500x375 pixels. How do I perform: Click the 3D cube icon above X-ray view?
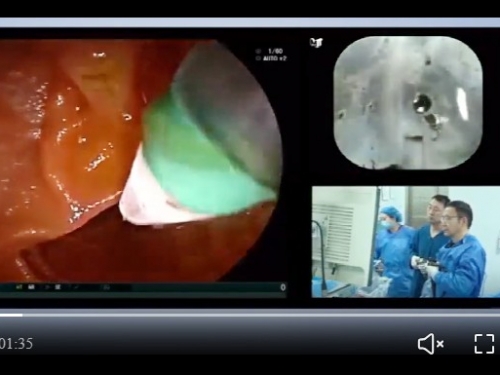[316, 42]
